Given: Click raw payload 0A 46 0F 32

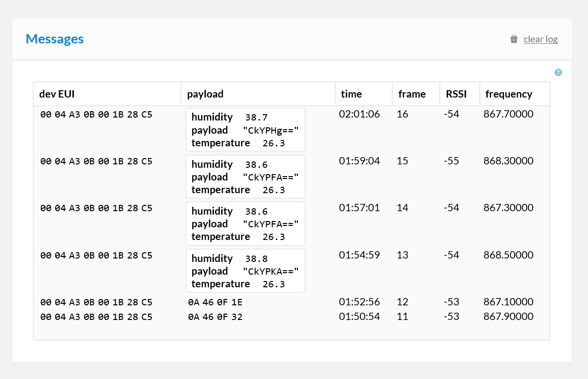Looking at the screenshot, I should click(215, 317).
